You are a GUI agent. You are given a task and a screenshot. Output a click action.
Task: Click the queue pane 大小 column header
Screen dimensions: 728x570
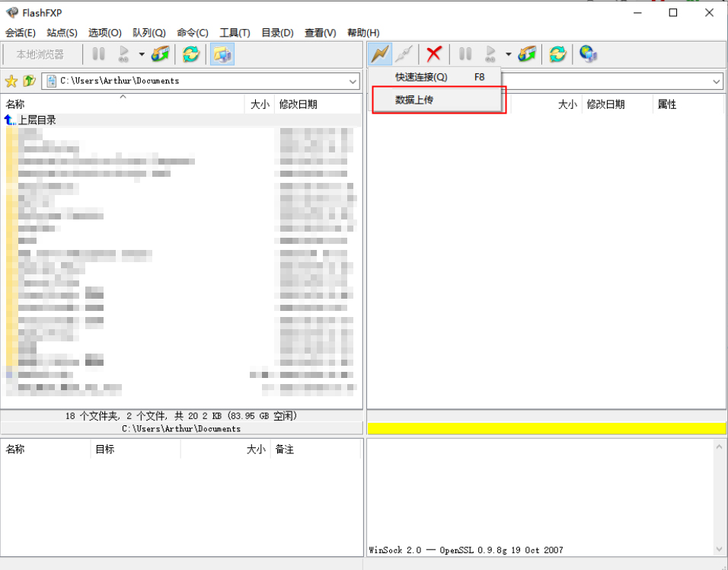225,449
